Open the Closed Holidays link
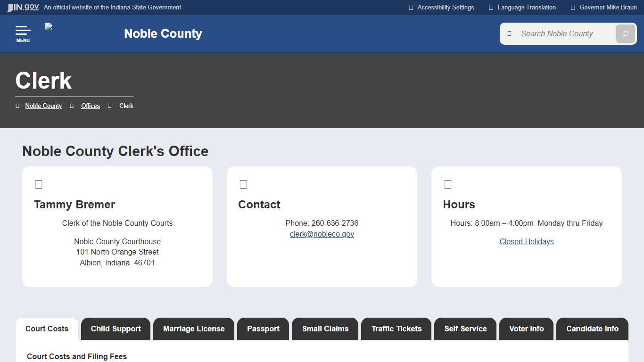The height and width of the screenshot is (362, 644). [526, 241]
